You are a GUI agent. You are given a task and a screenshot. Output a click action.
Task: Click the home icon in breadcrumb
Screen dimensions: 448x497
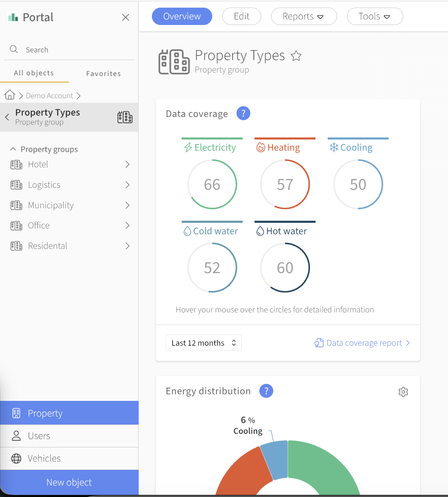[10, 94]
